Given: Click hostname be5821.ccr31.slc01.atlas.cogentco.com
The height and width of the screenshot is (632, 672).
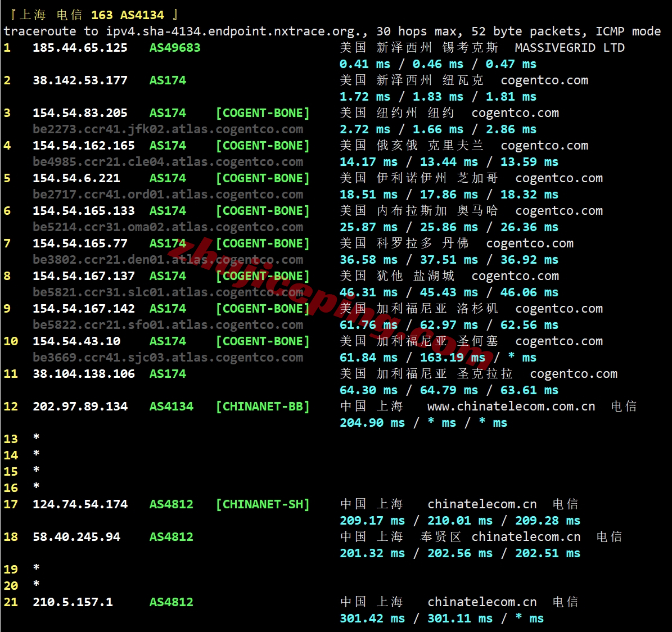Looking at the screenshot, I should point(168,292).
